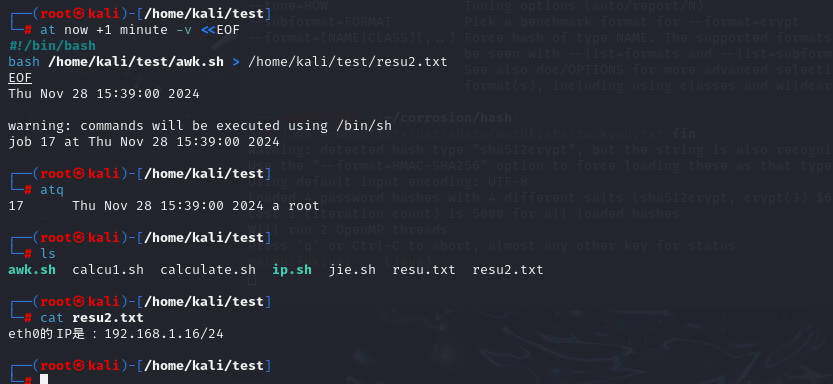Click the #!/bin/bash shebang line
The width and height of the screenshot is (833, 384).
[x=52, y=46]
